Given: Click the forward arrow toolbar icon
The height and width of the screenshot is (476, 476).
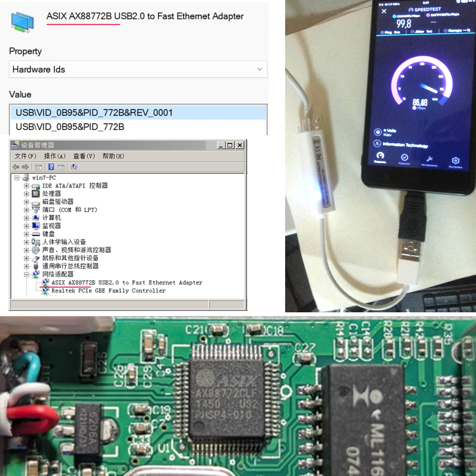Looking at the screenshot, I should (25, 167).
